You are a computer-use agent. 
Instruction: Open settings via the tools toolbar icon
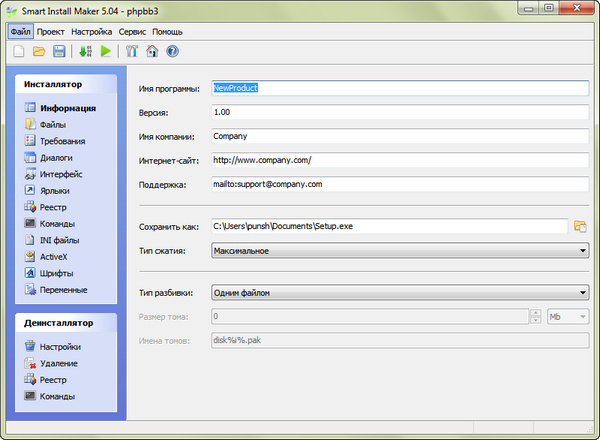[132, 51]
